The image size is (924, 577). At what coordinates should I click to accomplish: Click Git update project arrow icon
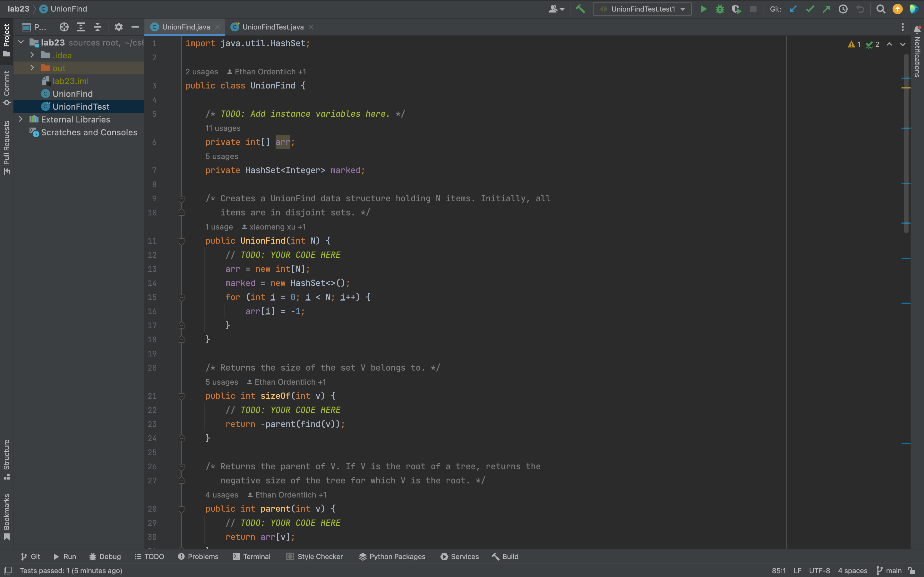pyautogui.click(x=793, y=9)
